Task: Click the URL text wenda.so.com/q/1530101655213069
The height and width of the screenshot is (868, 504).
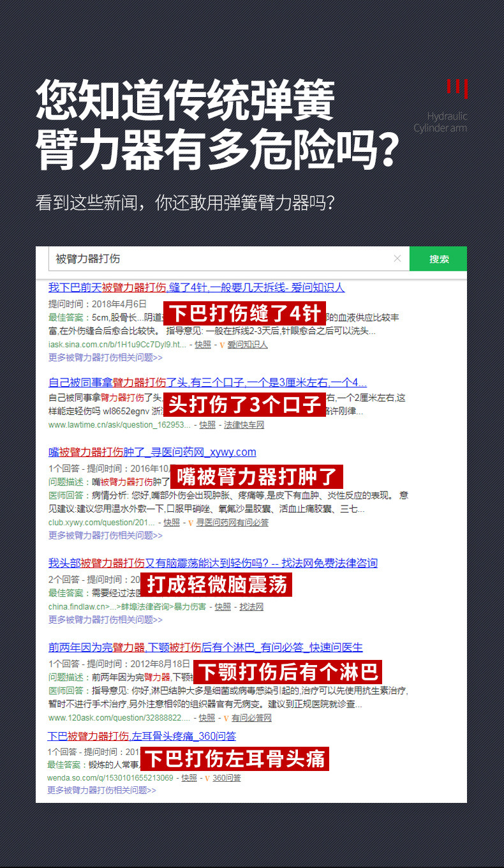Action: 110,777
